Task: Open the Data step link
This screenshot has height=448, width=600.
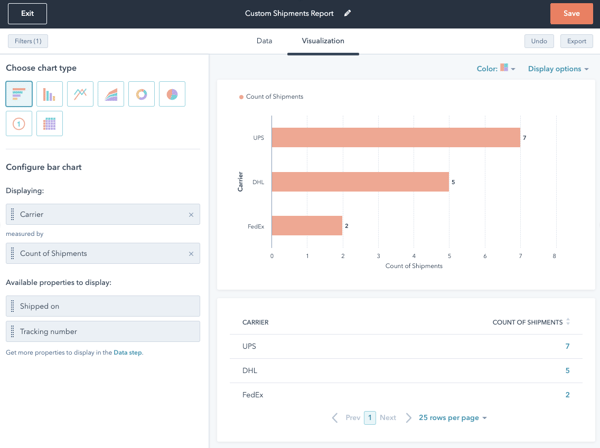Action: (128, 353)
